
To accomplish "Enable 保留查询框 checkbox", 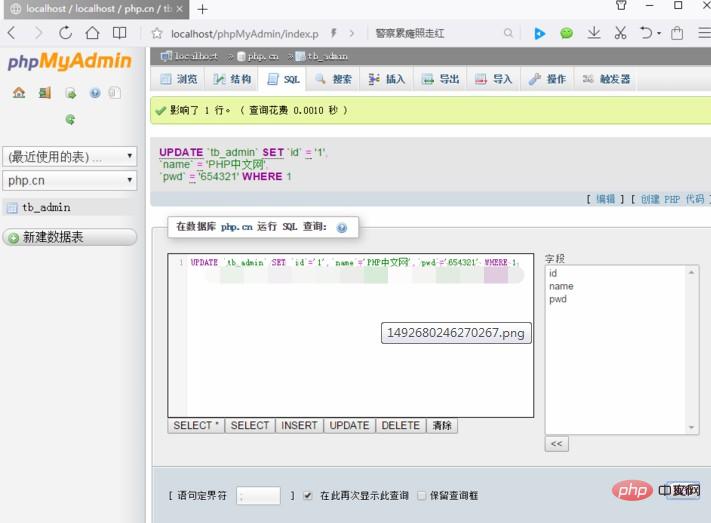I will point(421,495).
